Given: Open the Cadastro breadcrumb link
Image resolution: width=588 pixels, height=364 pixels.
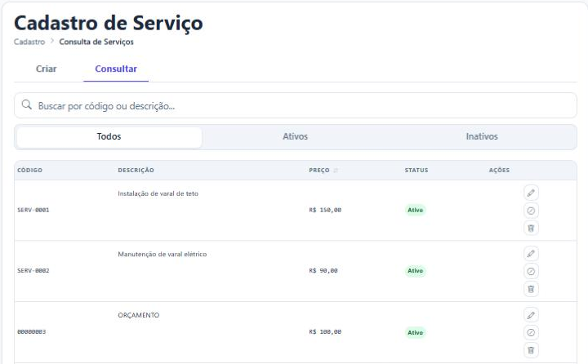Looking at the screenshot, I should click(29, 42).
